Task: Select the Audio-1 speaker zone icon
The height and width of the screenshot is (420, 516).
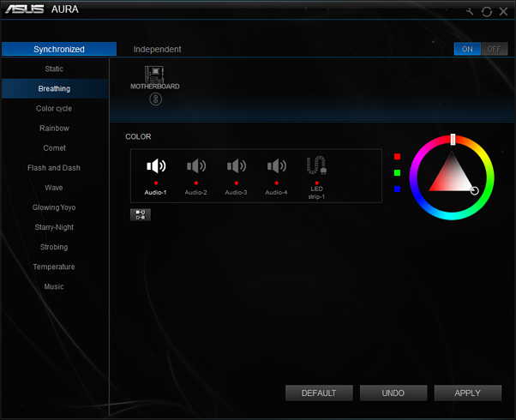Action: (156, 166)
